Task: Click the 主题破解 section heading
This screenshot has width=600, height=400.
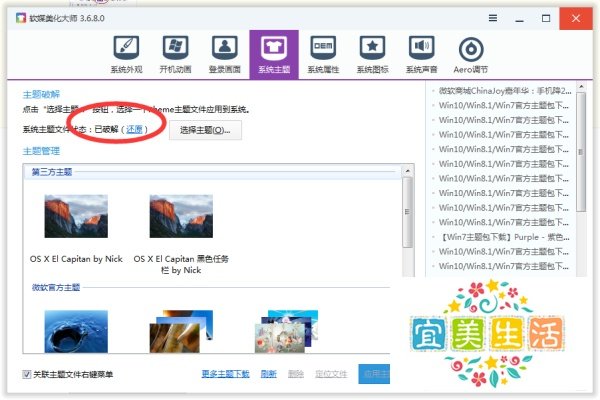Action: [41, 94]
